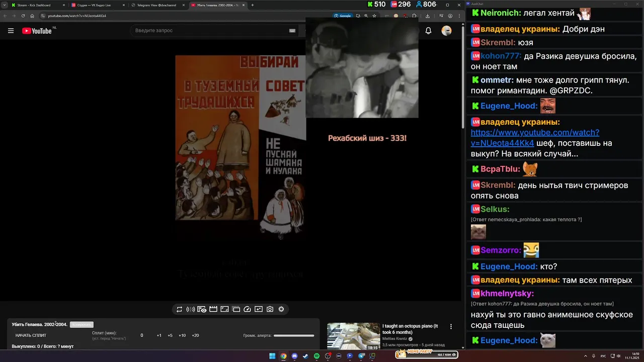Open Mattias Krantz channel link
Viewport: 644px width, 362px height.
click(395, 339)
